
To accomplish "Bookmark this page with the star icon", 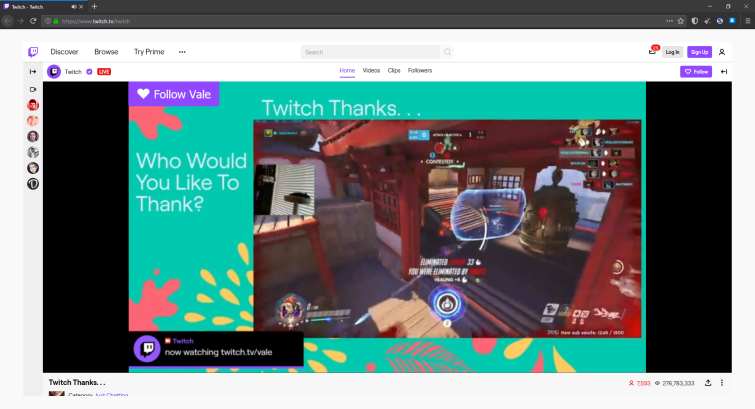I will point(681,21).
